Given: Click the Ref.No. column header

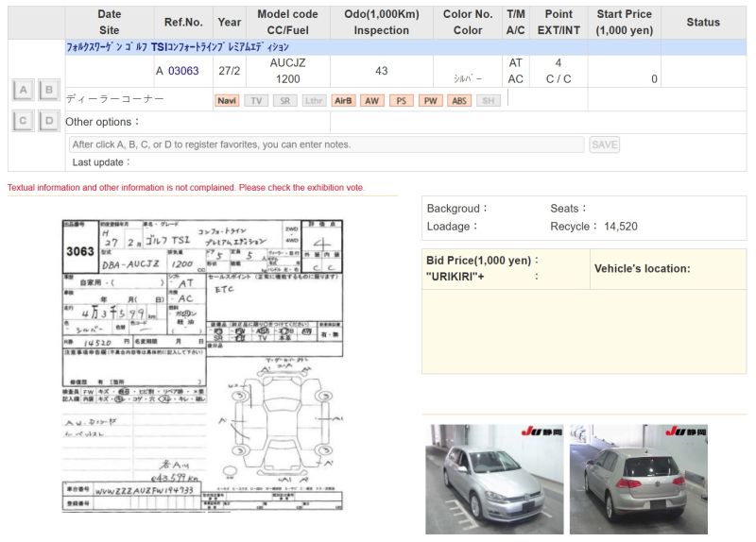Looking at the screenshot, I should (183, 22).
